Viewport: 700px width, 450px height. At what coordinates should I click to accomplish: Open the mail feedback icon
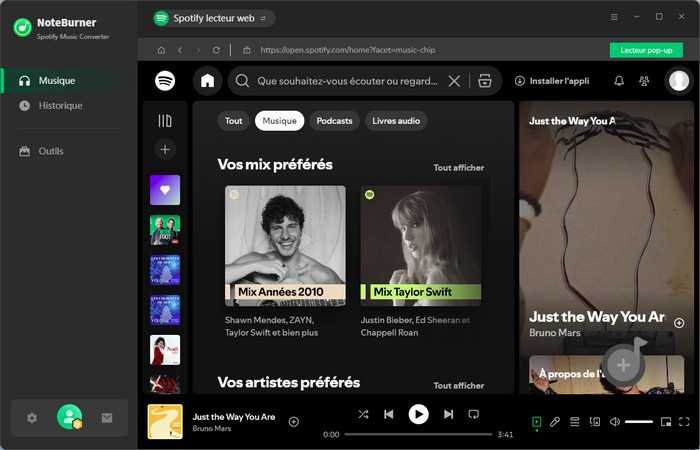107,418
